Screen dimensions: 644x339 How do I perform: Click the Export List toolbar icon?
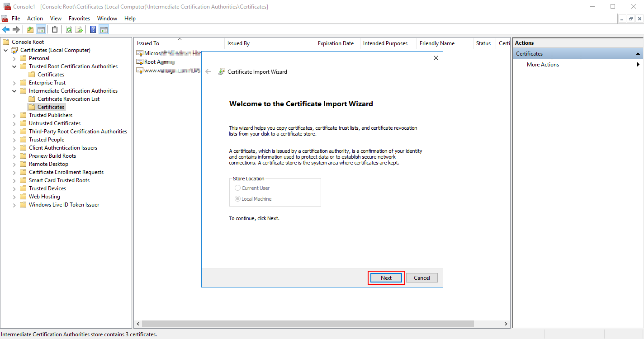click(80, 29)
